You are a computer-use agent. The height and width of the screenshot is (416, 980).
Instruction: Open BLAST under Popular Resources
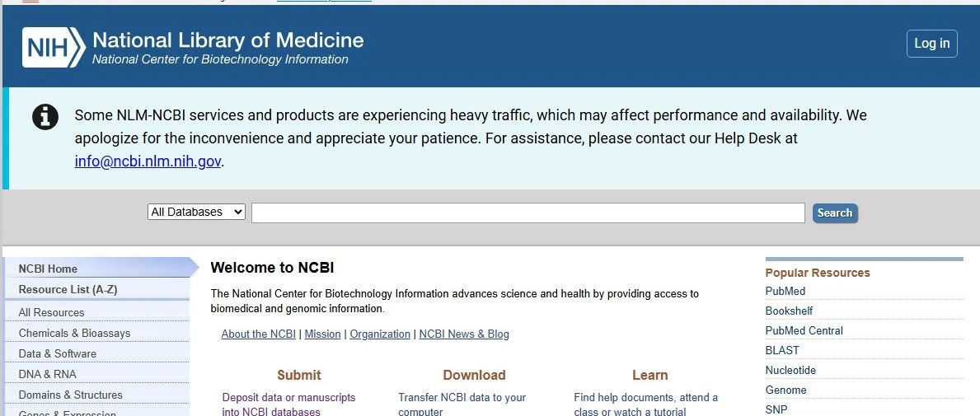point(782,350)
